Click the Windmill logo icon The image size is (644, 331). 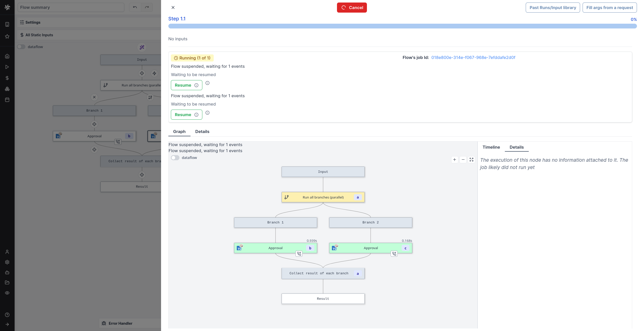7,7
